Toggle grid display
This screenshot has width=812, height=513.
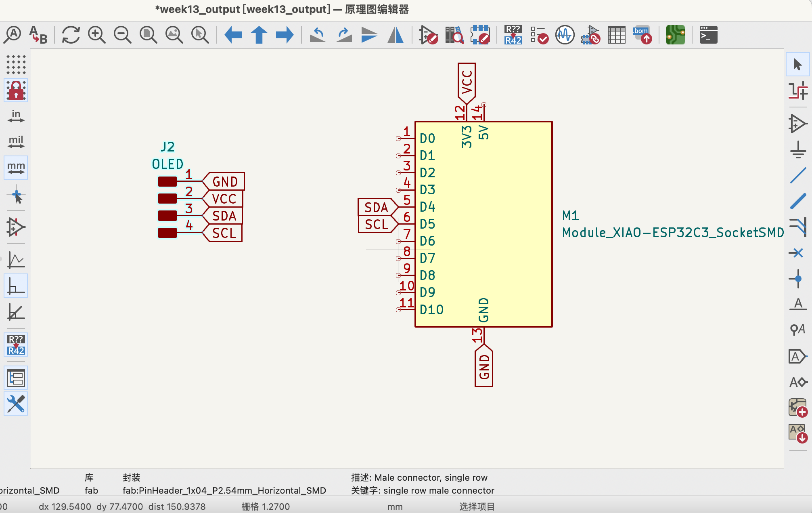[16, 65]
